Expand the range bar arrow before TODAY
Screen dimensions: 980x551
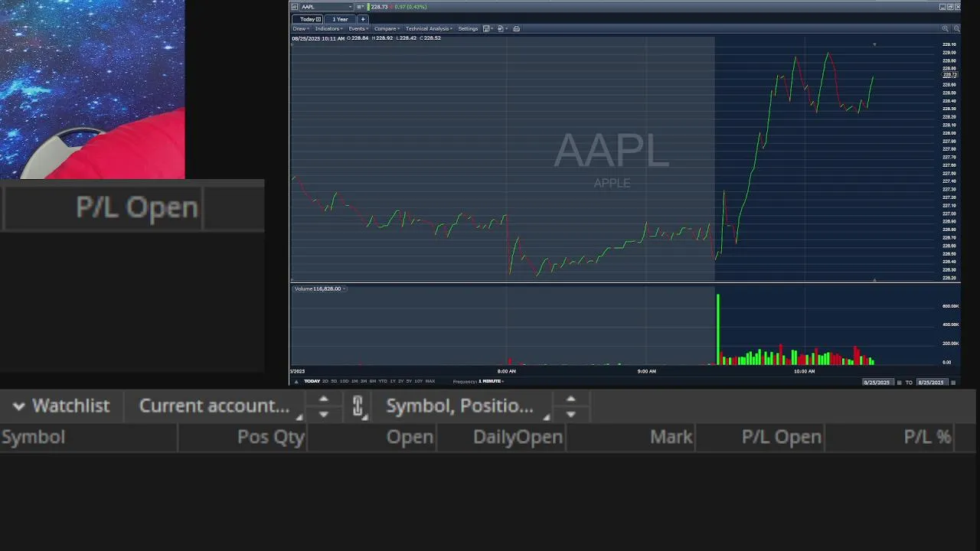coord(296,381)
